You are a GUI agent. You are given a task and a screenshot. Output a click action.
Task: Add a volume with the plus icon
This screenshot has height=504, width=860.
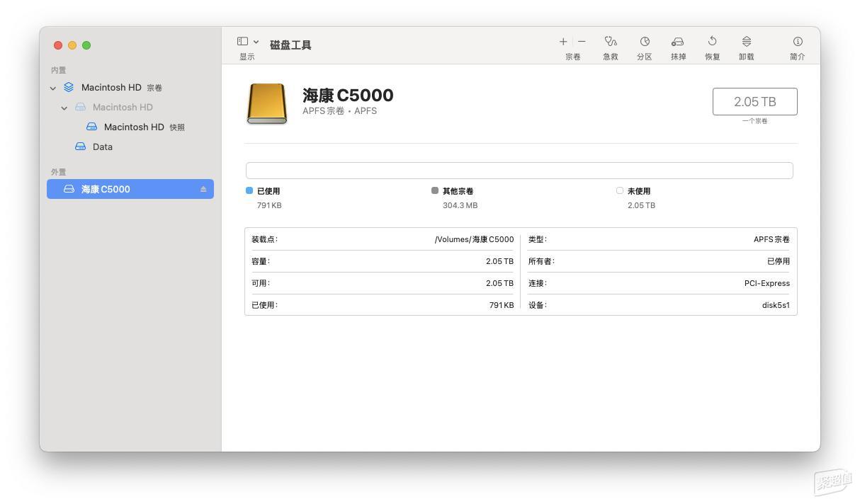(x=563, y=42)
